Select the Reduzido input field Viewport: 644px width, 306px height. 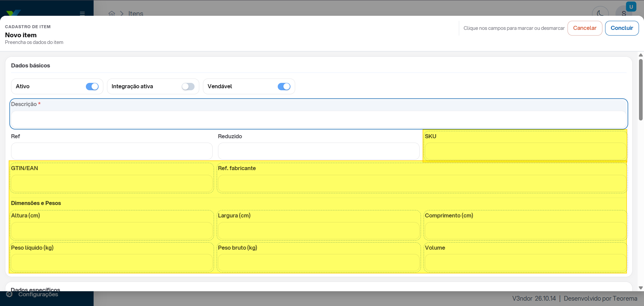319,151
